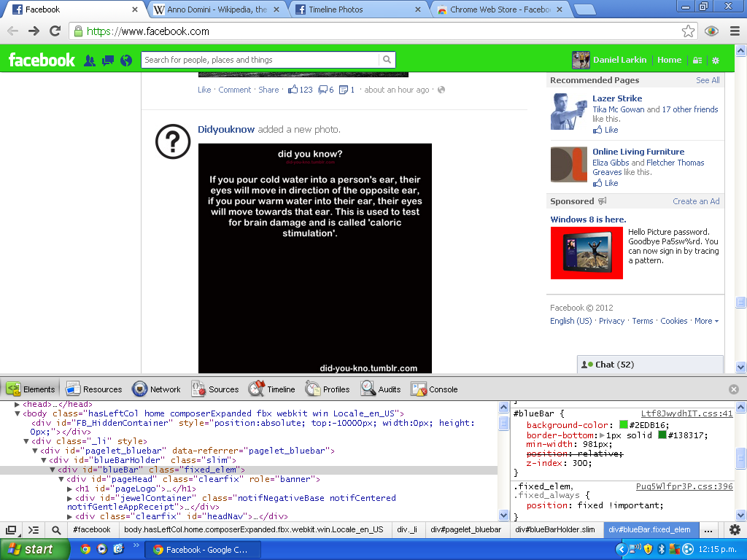Click the border-bottom color swatch #138317
This screenshot has width=747, height=560.
[x=662, y=435]
